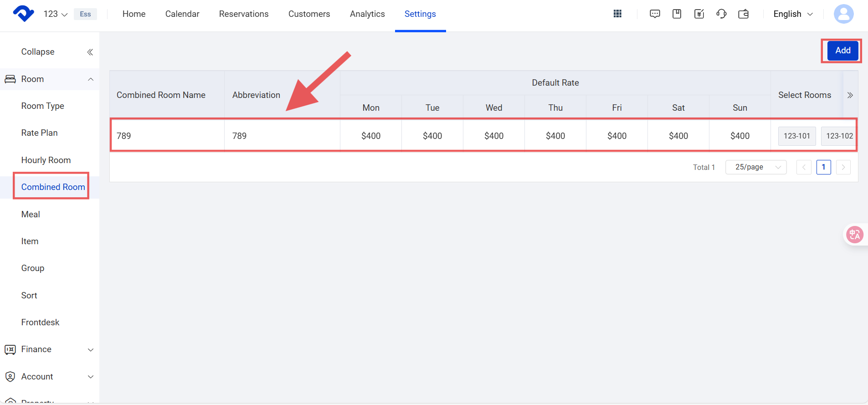Open the headset customer support icon
Viewport: 868px width, 405px height.
721,14
